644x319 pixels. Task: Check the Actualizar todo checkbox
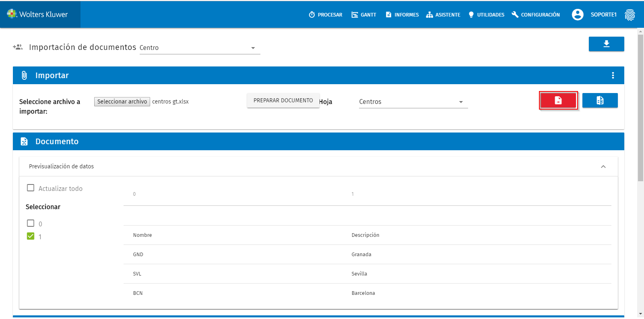coord(31,188)
